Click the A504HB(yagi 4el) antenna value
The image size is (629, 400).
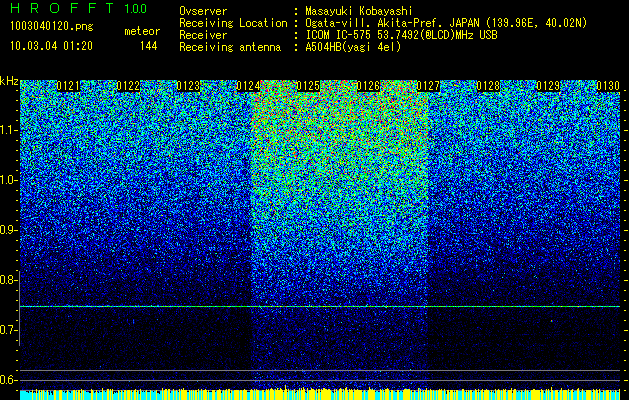353,47
